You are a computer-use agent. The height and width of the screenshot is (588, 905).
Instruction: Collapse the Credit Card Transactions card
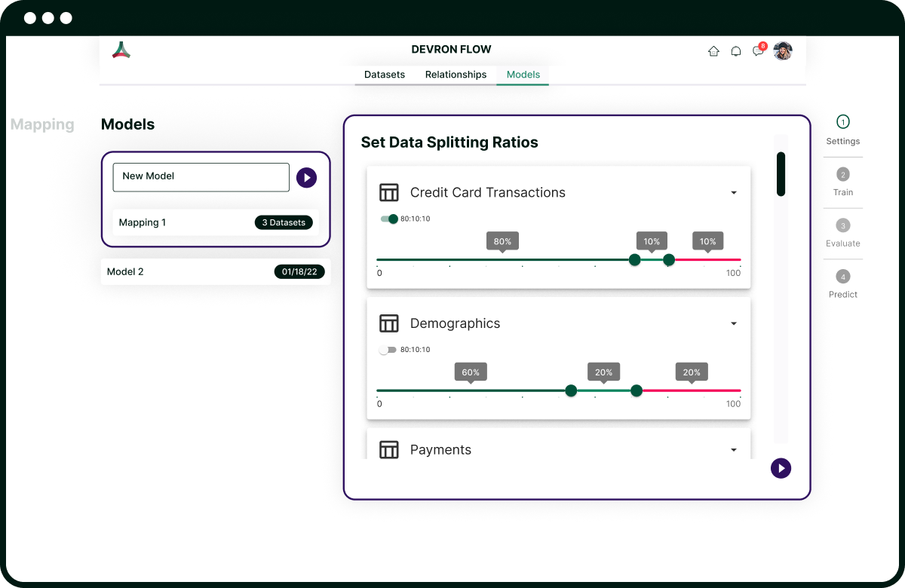click(x=734, y=193)
